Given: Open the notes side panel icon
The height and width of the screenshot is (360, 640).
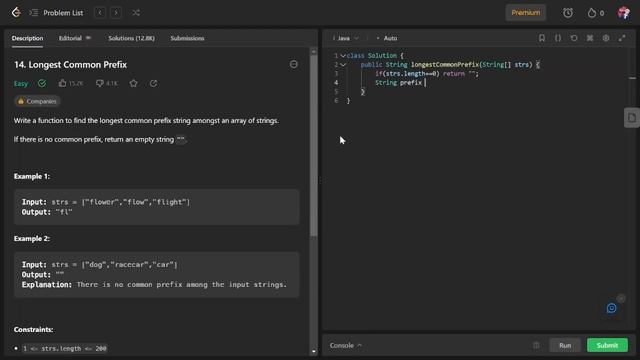Looking at the screenshot, I should tap(631, 118).
